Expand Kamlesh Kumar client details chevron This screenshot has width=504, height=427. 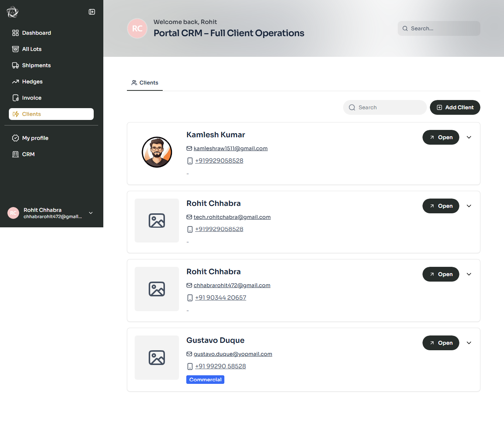pyautogui.click(x=469, y=137)
